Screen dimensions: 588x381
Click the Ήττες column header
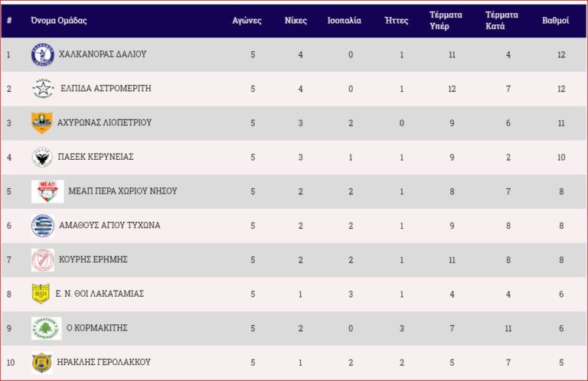[x=396, y=21]
